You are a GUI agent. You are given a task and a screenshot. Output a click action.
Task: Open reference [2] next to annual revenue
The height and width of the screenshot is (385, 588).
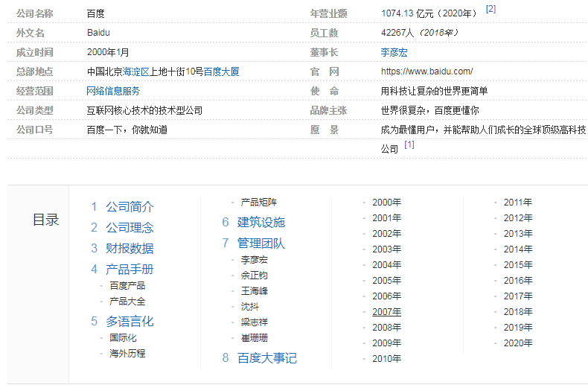490,9
